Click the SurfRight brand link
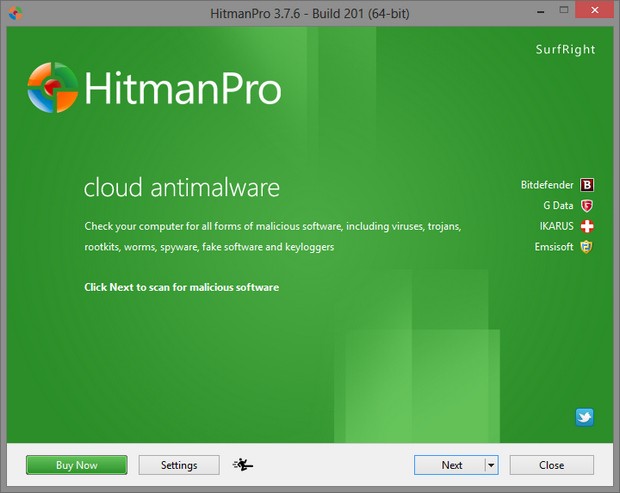The height and width of the screenshot is (493, 620). pyautogui.click(x=565, y=49)
